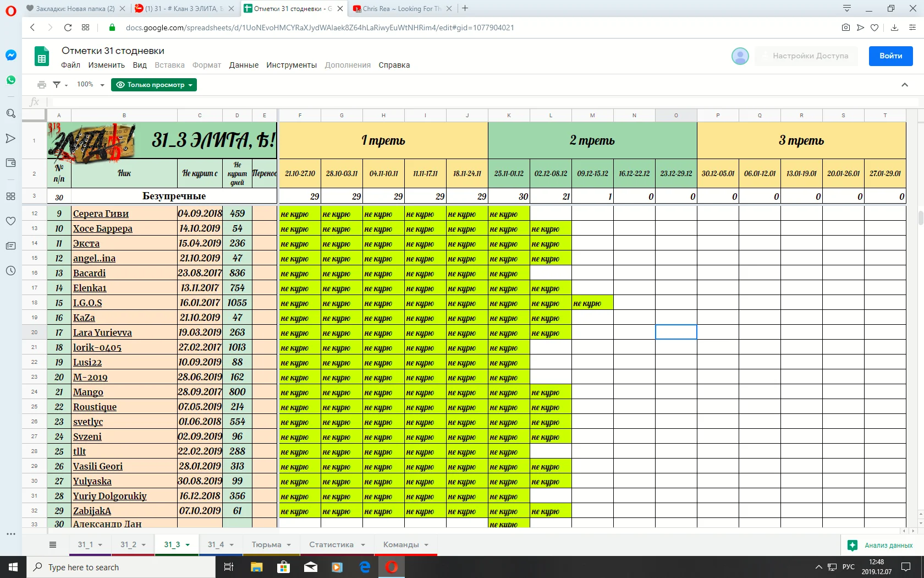Open Facebook Messenger in the sidebar

(x=10, y=55)
